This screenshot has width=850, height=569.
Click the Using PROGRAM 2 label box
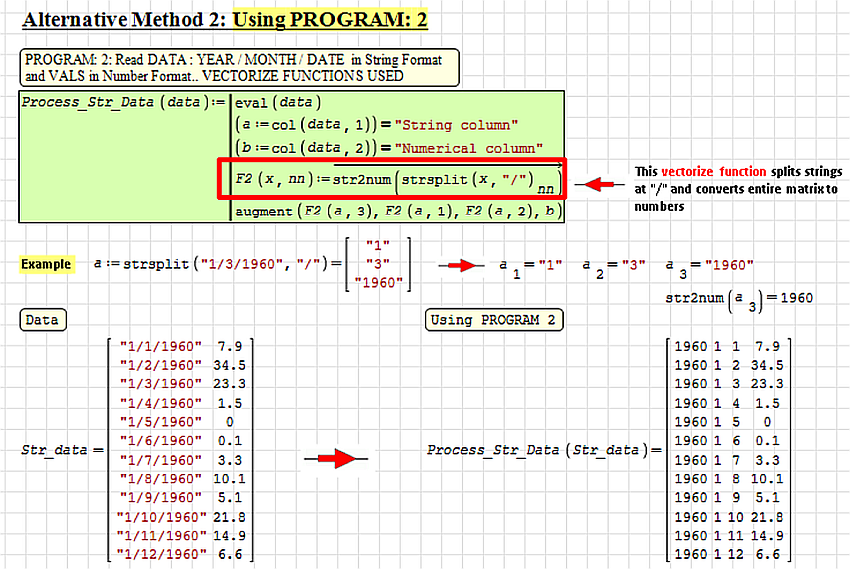[494, 320]
